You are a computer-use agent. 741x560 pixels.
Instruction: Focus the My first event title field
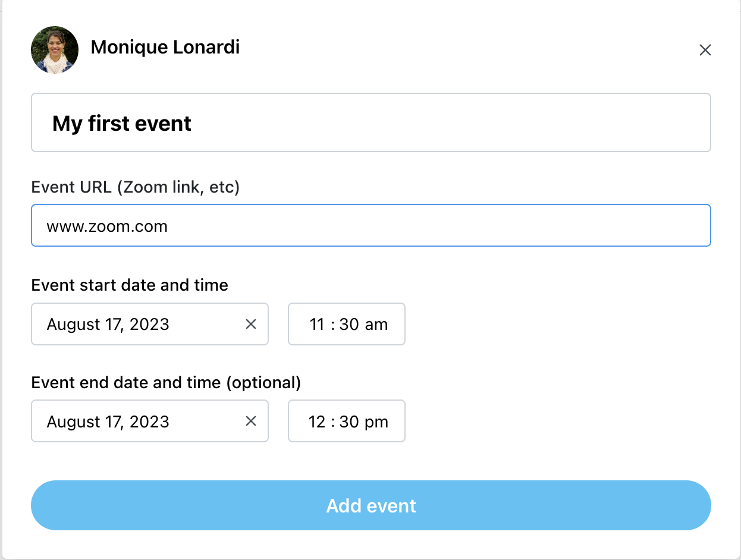(x=371, y=122)
